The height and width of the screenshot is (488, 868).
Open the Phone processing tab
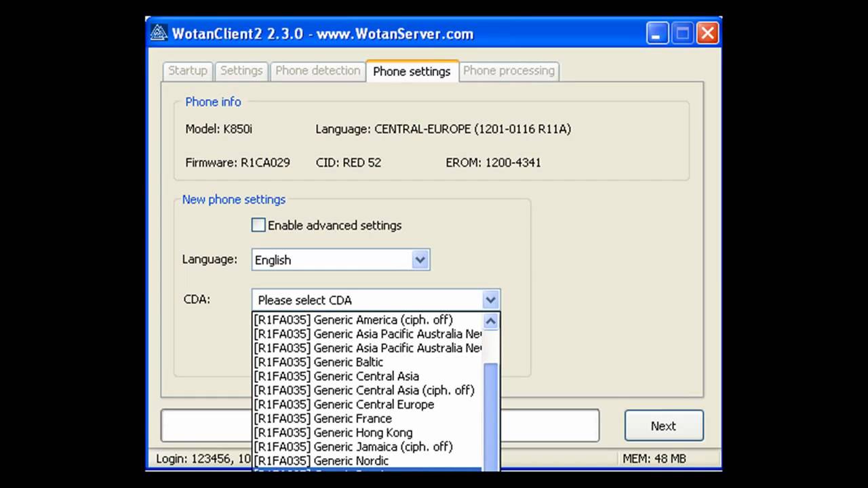[x=509, y=70]
